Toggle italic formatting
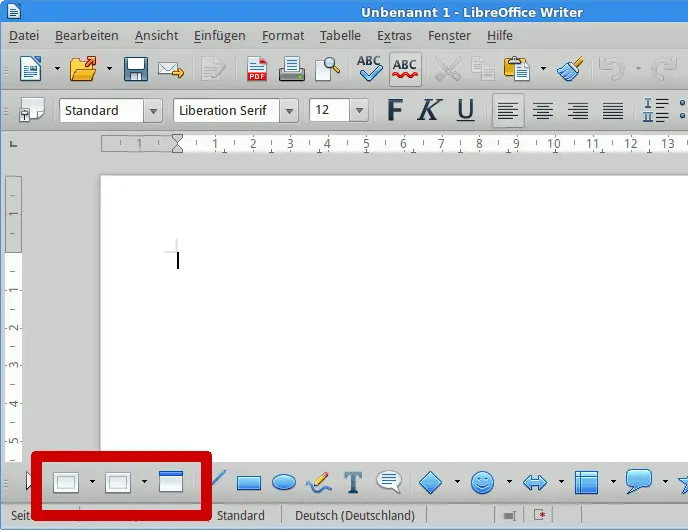This screenshot has width=688, height=530. (x=428, y=110)
